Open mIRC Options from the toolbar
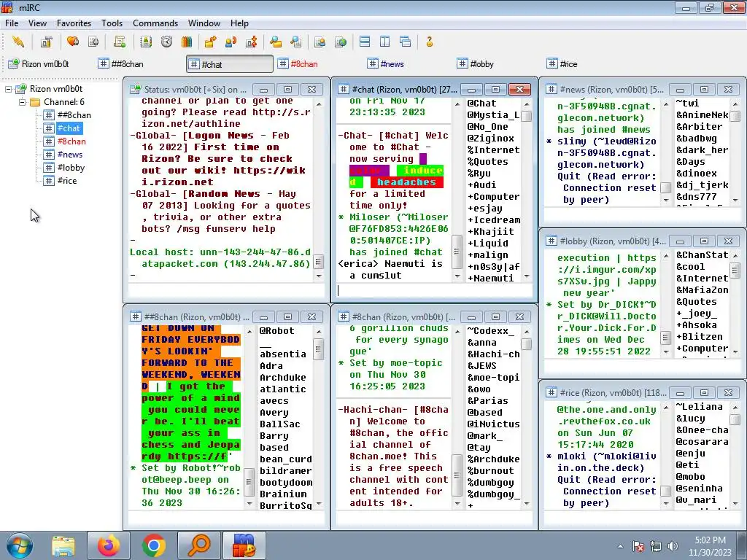747x560 pixels. 46,42
